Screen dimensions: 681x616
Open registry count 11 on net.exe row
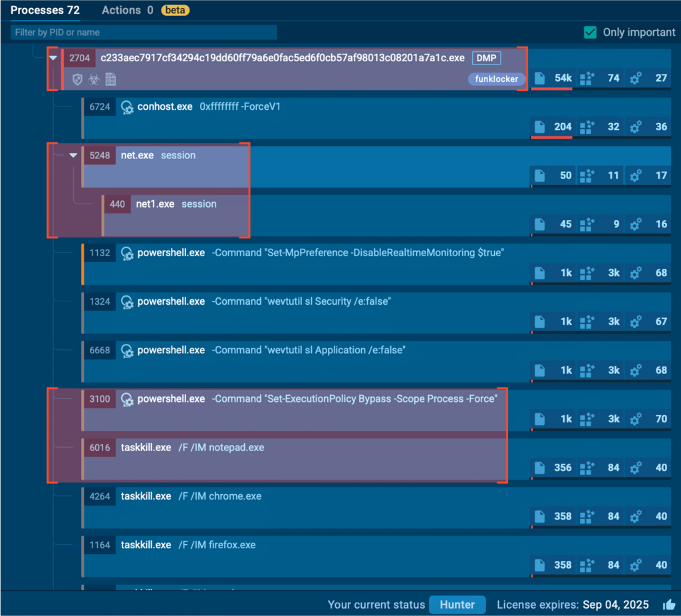[x=600, y=176]
